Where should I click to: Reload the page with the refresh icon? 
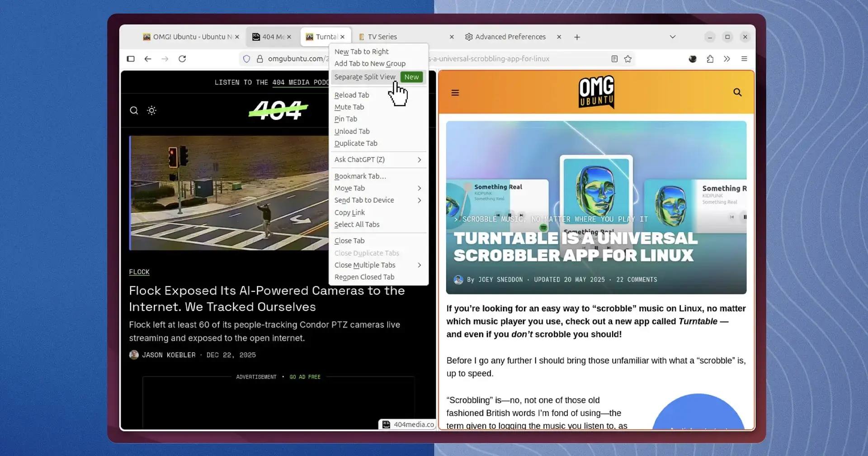tap(182, 59)
